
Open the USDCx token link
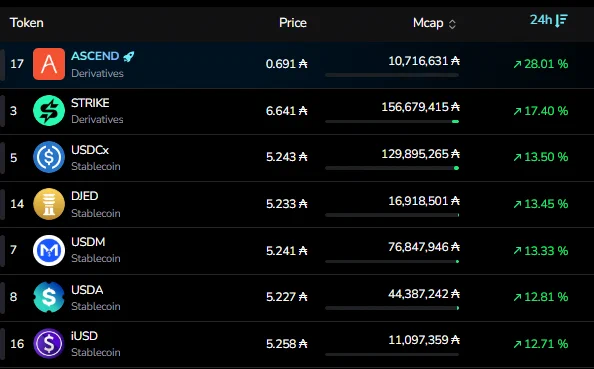(90, 150)
